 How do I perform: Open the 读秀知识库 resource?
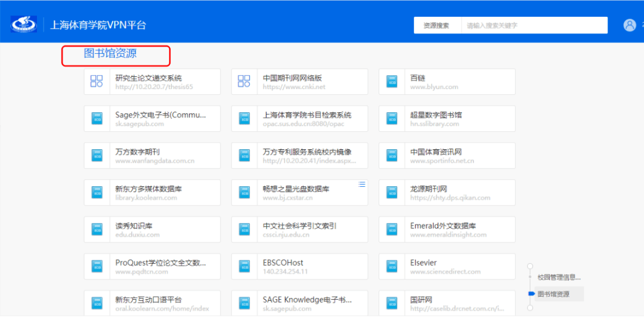pyautogui.click(x=152, y=229)
